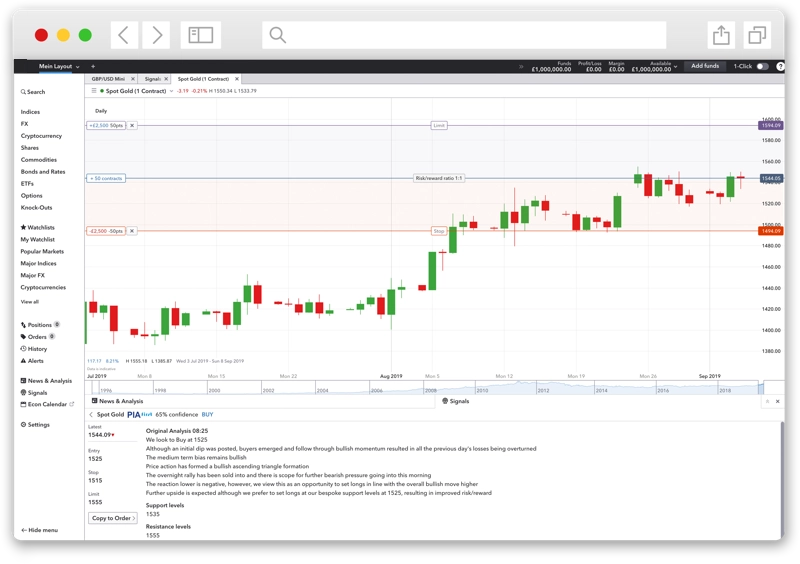Open Major FX watchlist

(32, 276)
